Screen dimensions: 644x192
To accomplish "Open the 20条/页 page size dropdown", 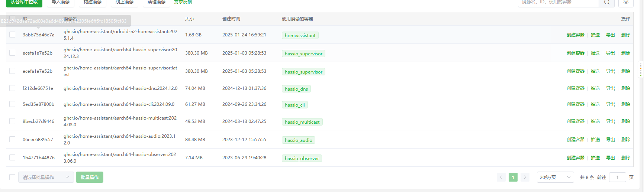I will 555,177.
